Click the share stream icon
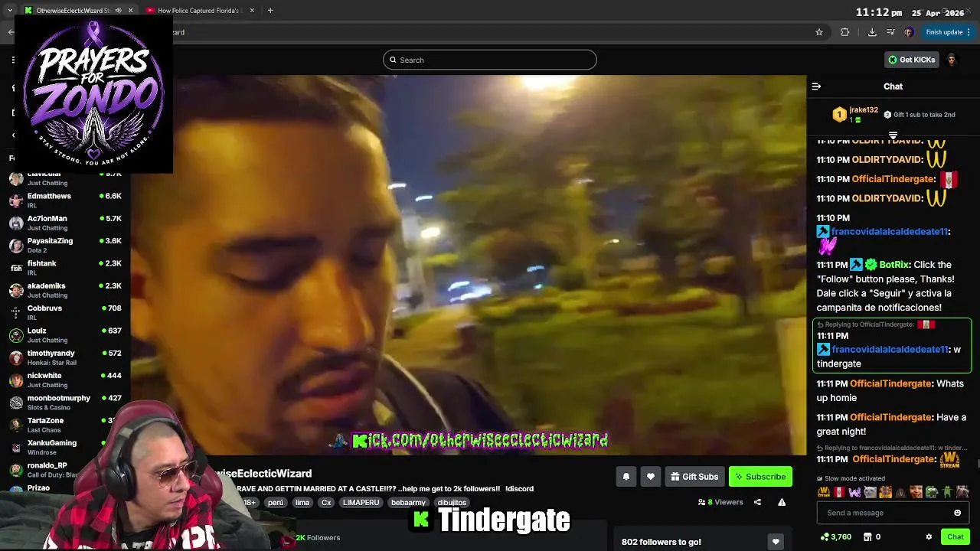Viewport: 980px width, 551px height. 757,502
